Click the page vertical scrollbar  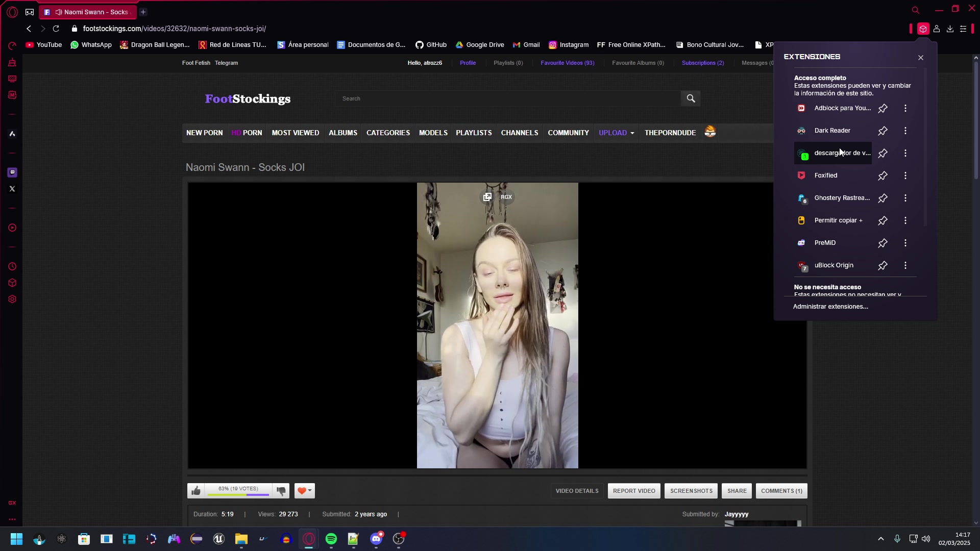(x=976, y=120)
